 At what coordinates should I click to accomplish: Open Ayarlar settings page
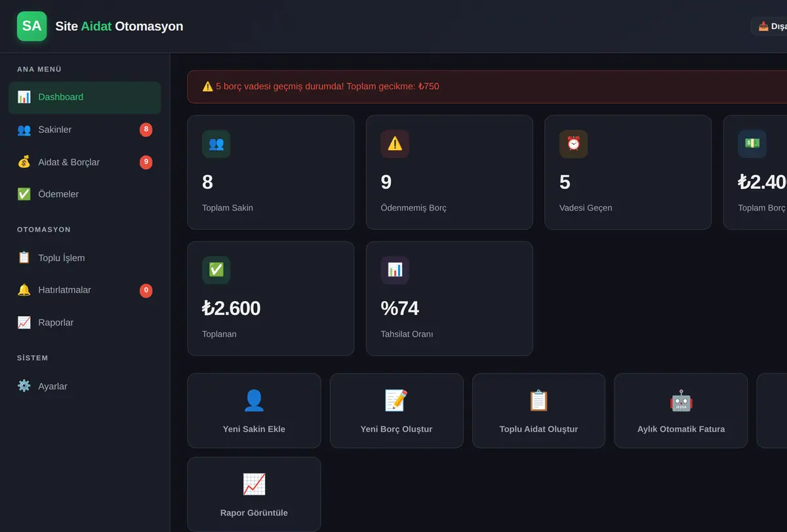(85, 386)
